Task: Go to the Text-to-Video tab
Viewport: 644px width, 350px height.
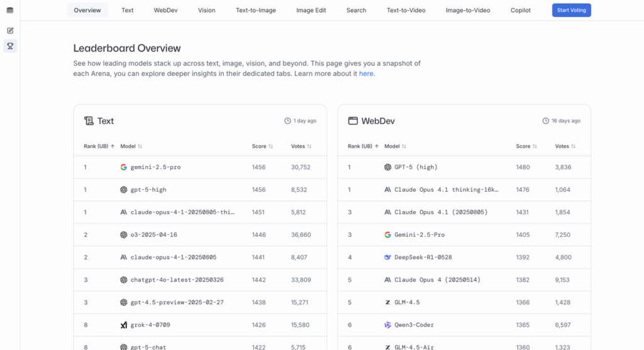Action: (x=406, y=10)
